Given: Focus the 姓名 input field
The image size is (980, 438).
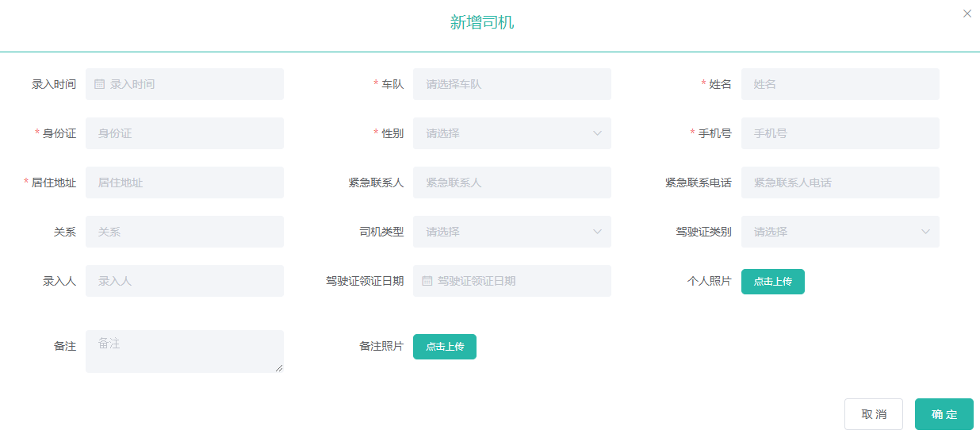Looking at the screenshot, I should (840, 84).
